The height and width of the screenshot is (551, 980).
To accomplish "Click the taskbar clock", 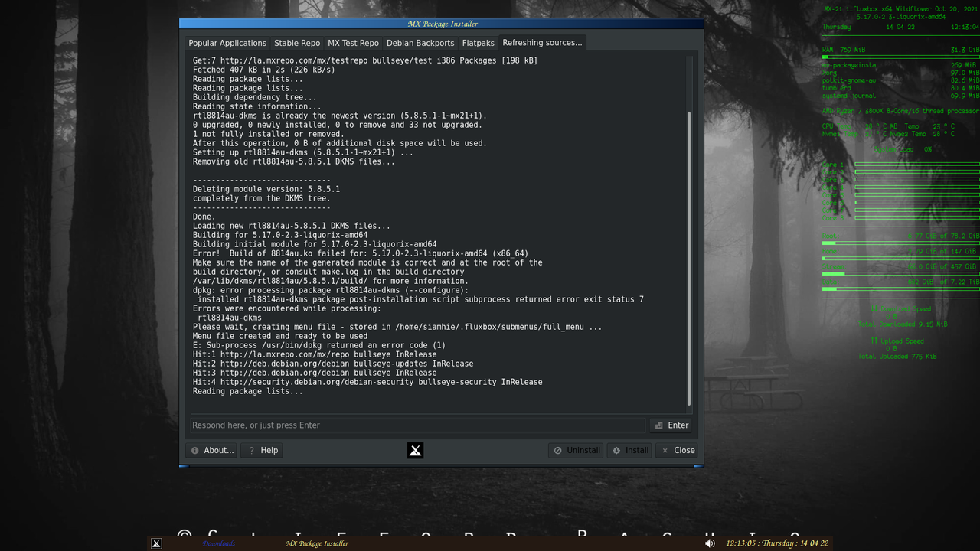I will pos(777,543).
